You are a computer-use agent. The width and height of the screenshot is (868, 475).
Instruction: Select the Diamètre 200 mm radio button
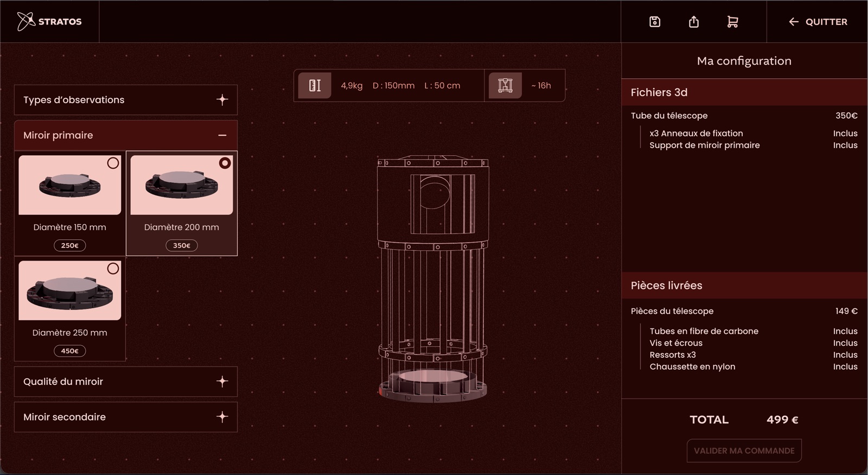[x=225, y=163]
